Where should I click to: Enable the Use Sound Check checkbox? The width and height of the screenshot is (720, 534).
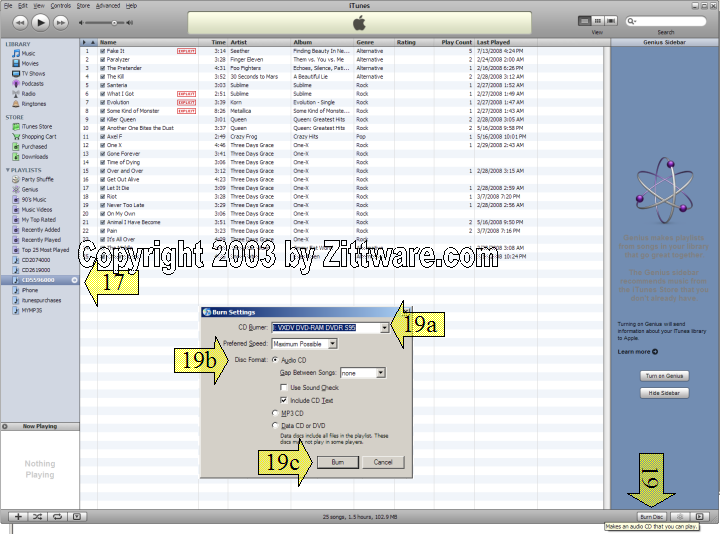pyautogui.click(x=284, y=387)
